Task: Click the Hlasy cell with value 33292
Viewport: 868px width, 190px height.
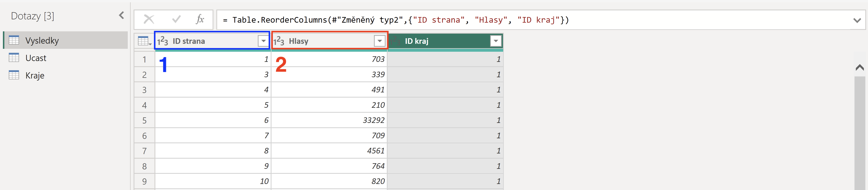Action: pyautogui.click(x=329, y=120)
